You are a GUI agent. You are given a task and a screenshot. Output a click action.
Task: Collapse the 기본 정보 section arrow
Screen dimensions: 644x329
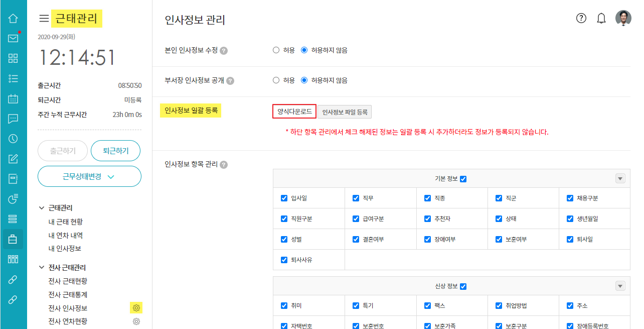point(620,179)
